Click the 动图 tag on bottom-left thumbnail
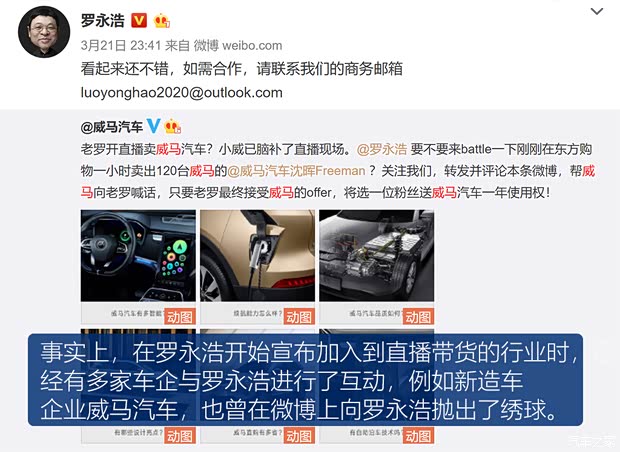This screenshot has height=452, width=620. point(180,436)
